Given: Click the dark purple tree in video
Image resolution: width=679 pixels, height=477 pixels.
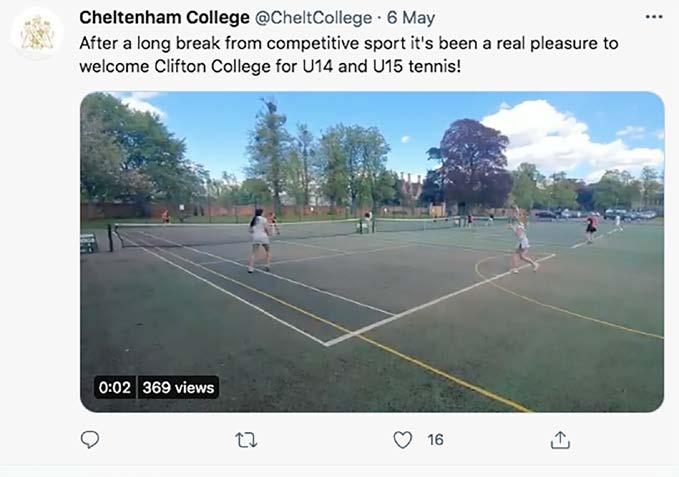Looking at the screenshot, I should pyautogui.click(x=473, y=160).
